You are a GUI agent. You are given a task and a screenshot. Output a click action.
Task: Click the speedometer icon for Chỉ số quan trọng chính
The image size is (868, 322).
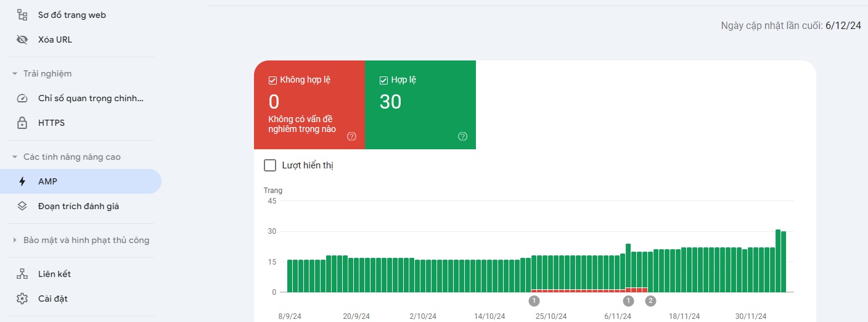pyautogui.click(x=22, y=98)
